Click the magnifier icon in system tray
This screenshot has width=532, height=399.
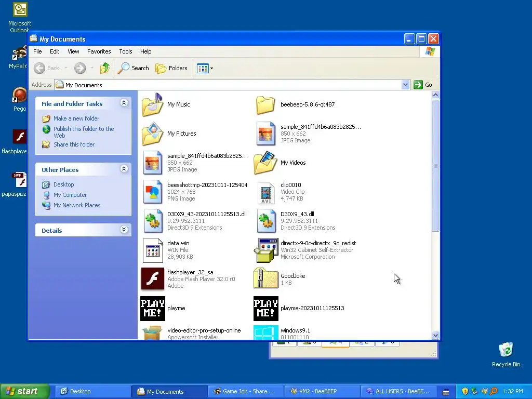pos(494,391)
